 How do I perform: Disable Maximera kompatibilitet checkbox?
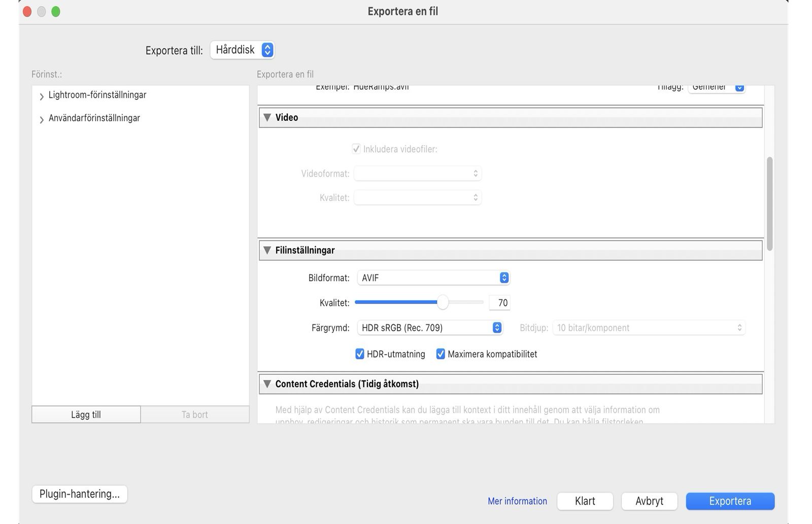[x=441, y=354]
